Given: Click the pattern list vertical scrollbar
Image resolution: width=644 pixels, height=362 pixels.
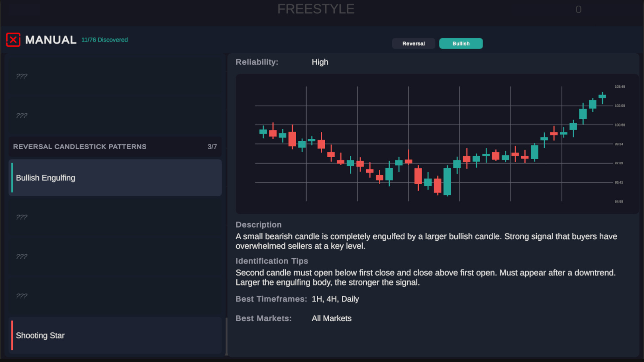Looking at the screenshot, I should [226, 336].
